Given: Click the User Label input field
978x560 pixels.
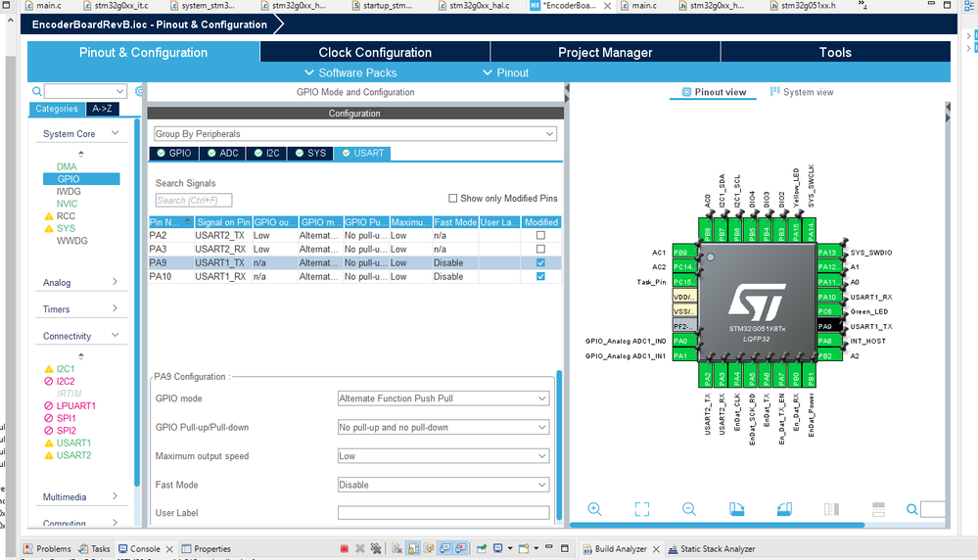Looking at the screenshot, I should click(x=443, y=513).
